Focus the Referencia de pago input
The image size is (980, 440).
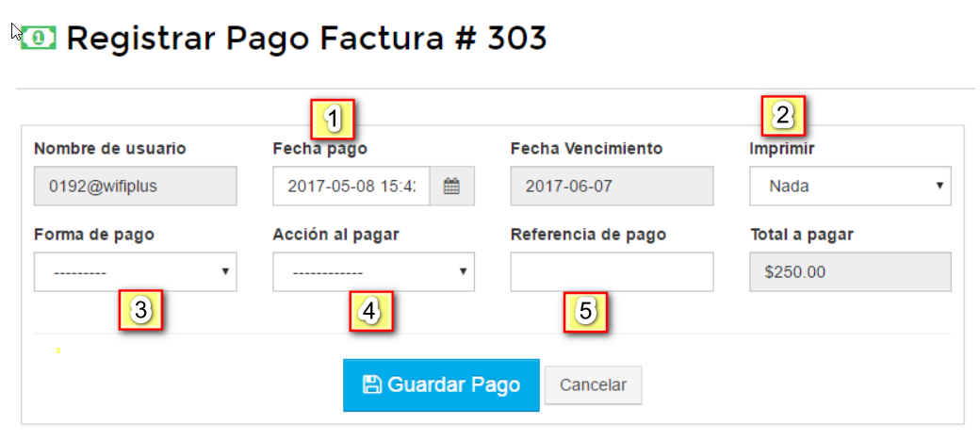point(612,272)
